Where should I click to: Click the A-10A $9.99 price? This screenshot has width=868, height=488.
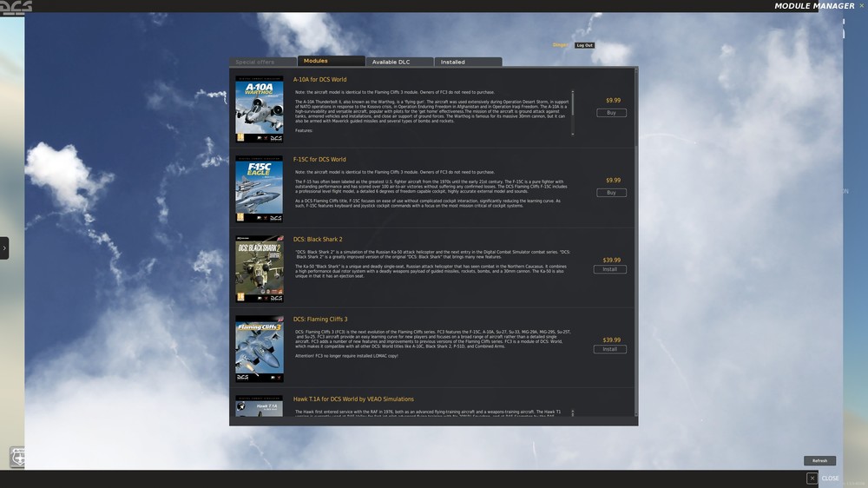tap(613, 100)
